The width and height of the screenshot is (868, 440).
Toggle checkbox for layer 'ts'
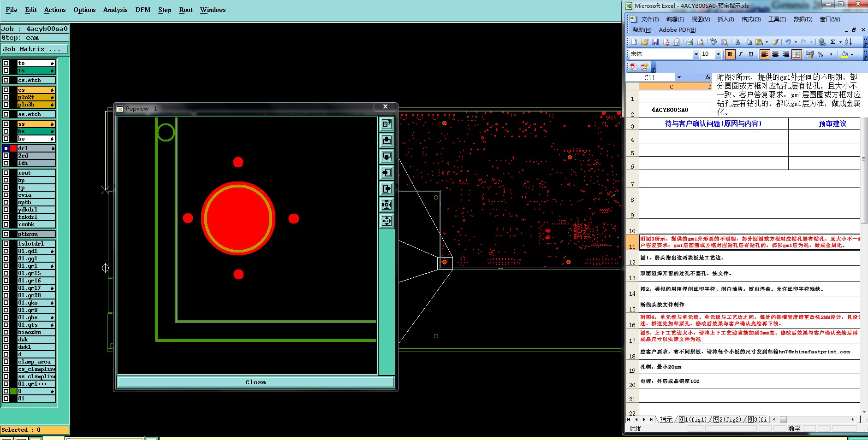click(x=6, y=70)
